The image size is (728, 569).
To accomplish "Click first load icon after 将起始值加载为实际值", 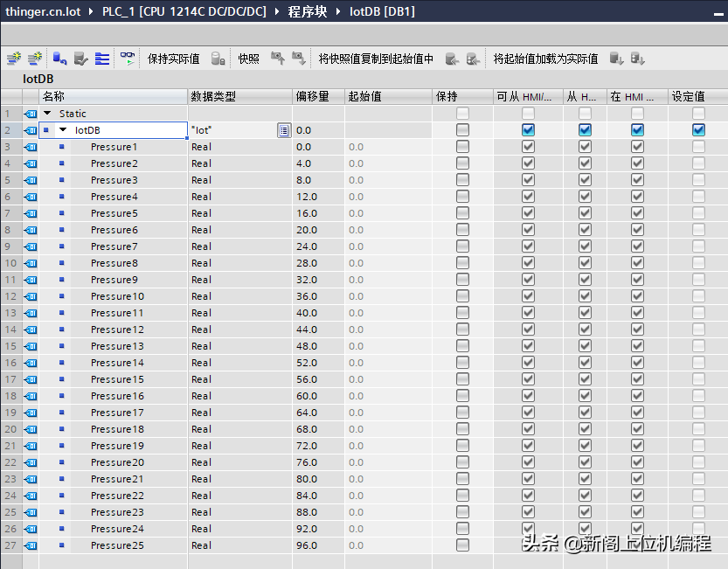I will [617, 59].
